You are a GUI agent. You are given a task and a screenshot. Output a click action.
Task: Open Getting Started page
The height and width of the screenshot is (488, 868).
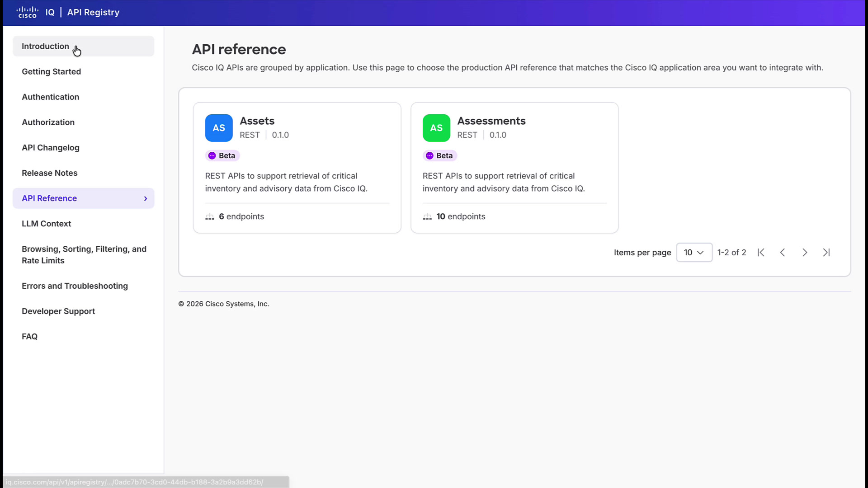point(51,71)
